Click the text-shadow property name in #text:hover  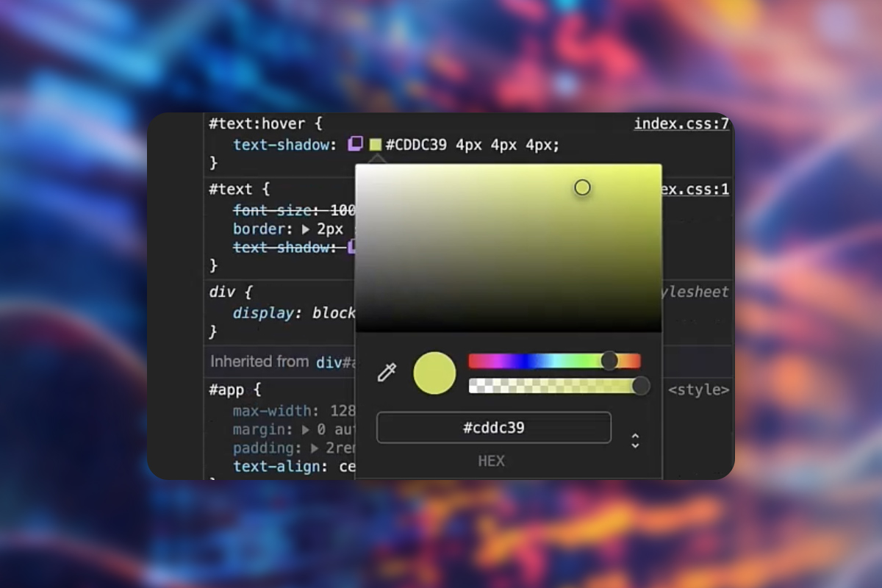coord(280,145)
